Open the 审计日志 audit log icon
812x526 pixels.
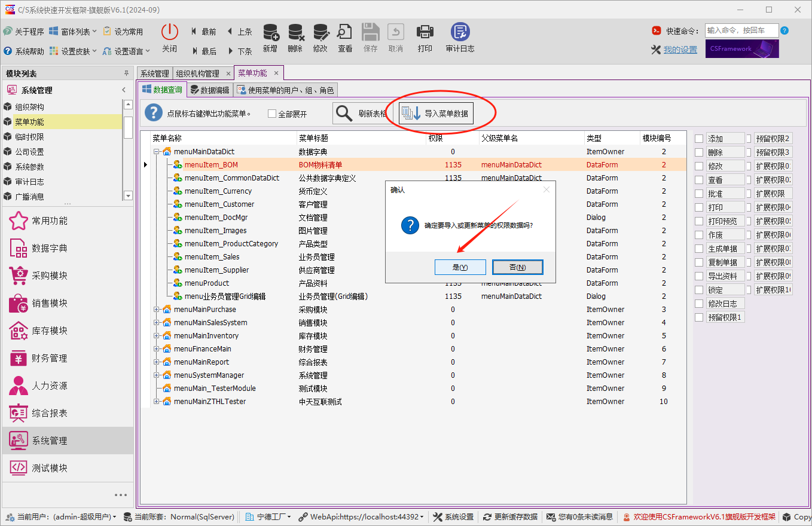point(460,32)
